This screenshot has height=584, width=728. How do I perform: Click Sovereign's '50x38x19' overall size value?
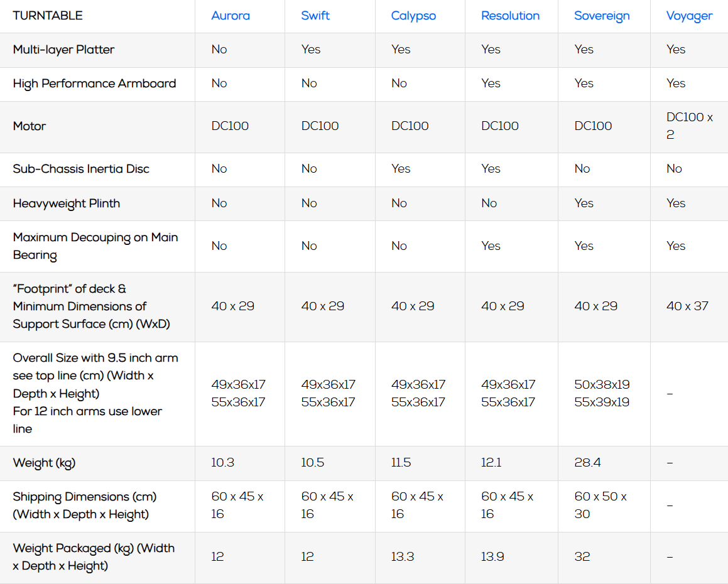(602, 385)
